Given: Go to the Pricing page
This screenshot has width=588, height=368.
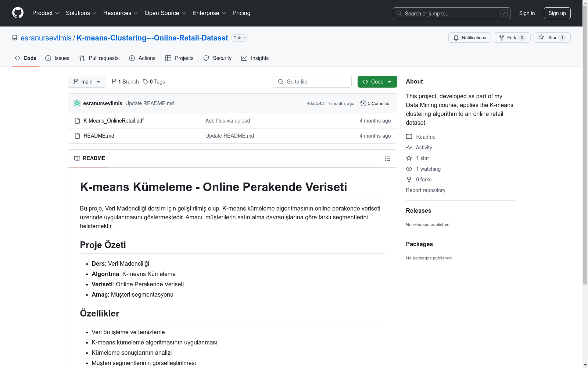Looking at the screenshot, I should click(x=241, y=13).
